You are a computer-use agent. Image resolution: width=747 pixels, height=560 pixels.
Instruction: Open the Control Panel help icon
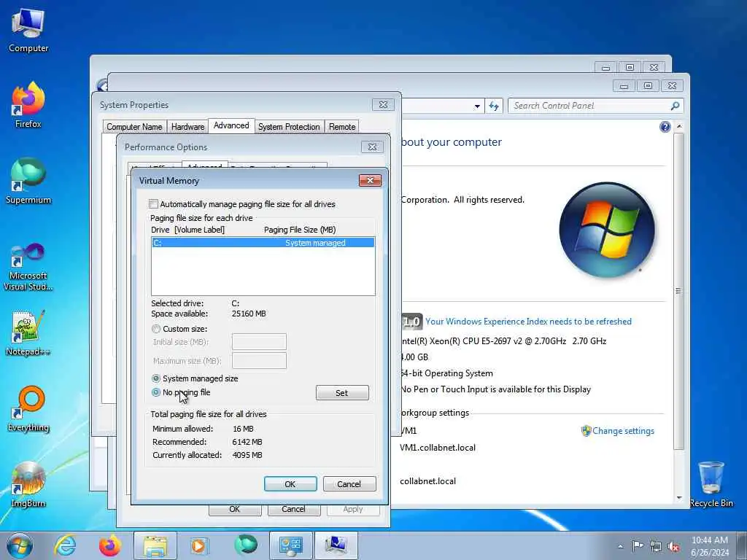665,127
